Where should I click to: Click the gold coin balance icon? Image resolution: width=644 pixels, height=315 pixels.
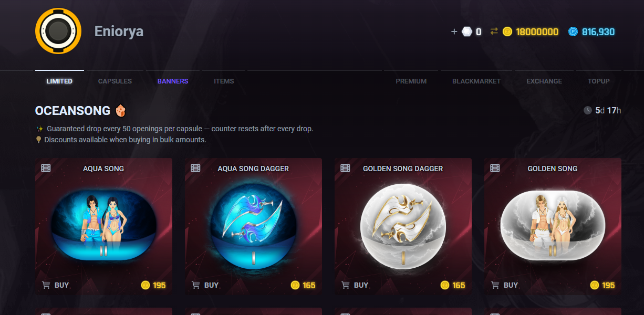[507, 31]
